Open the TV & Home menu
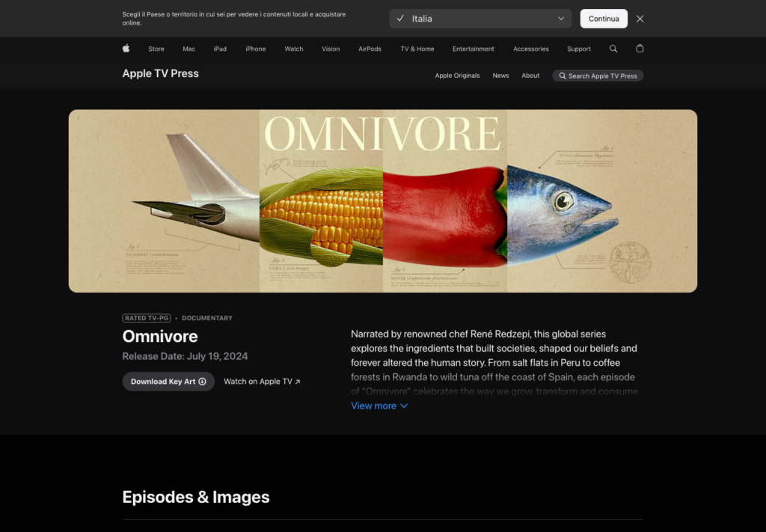The height and width of the screenshot is (532, 766). (x=417, y=49)
